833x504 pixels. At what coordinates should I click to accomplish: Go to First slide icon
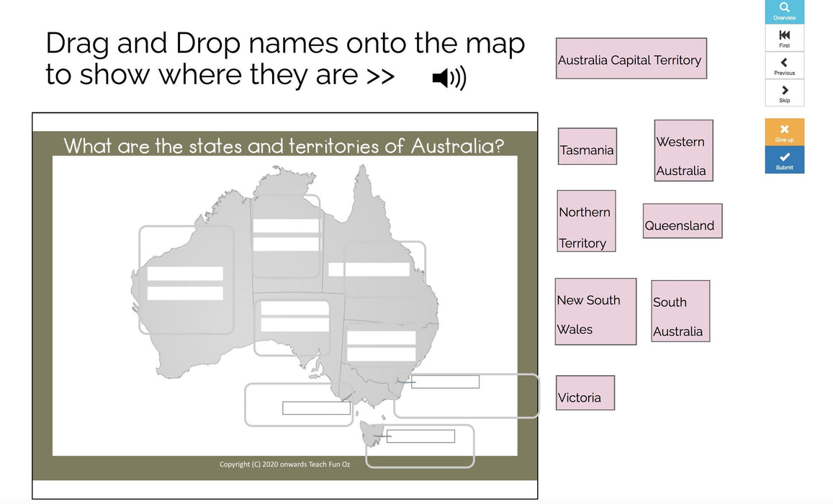784,39
